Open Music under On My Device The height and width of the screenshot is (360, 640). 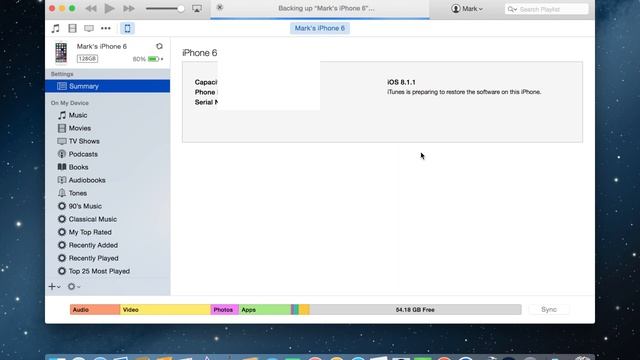[x=78, y=115]
